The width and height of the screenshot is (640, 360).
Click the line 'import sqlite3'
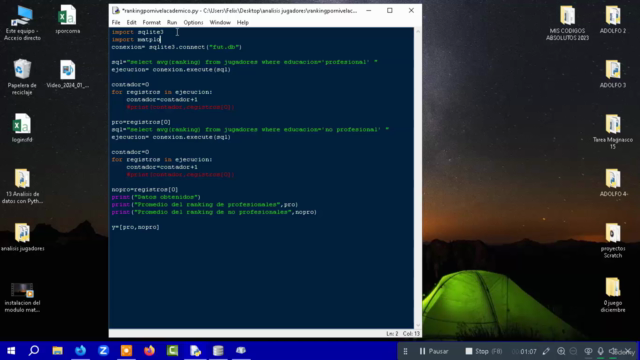click(x=138, y=32)
